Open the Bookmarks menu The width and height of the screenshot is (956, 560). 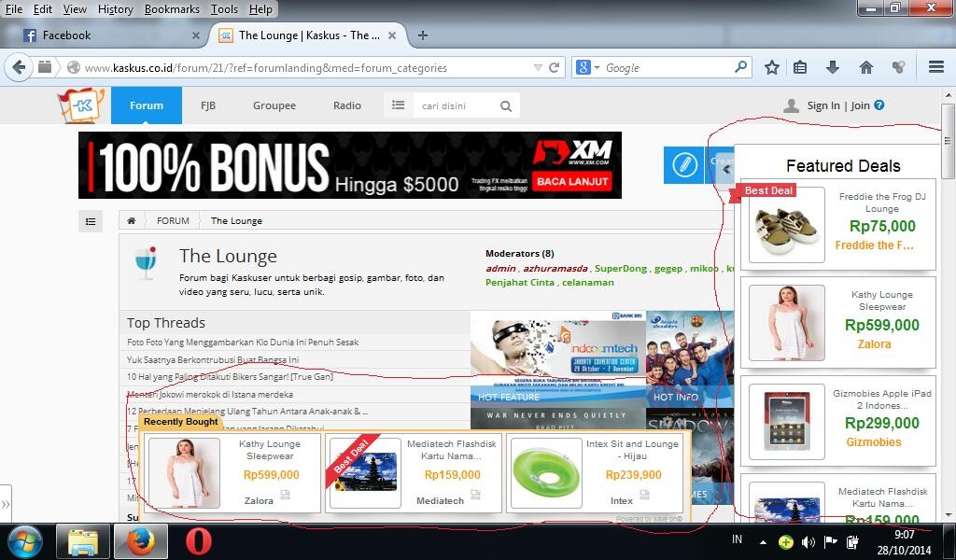(x=172, y=9)
